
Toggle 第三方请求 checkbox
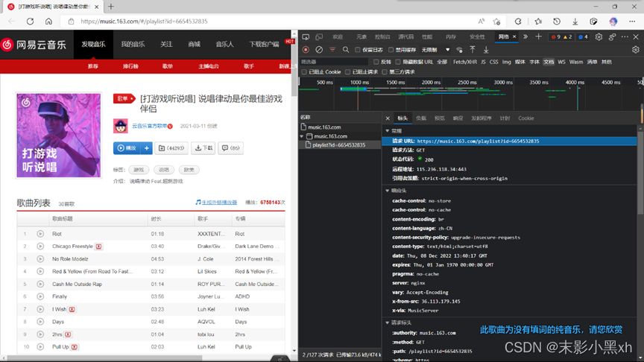pyautogui.click(x=385, y=72)
